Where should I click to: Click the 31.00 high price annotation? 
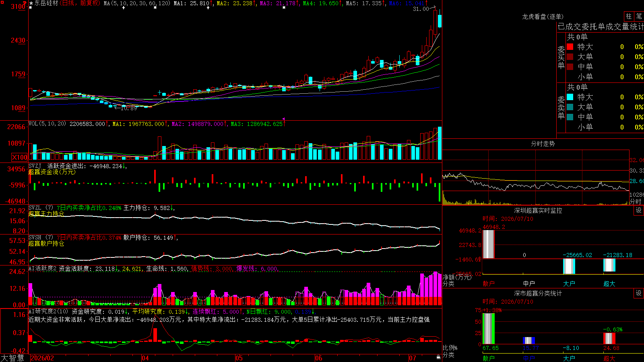(421, 9)
